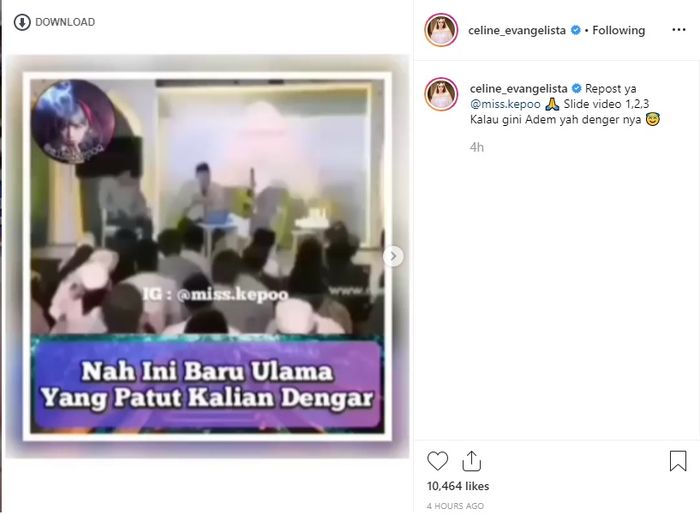
Task: Open the three-dot more options menu
Action: click(679, 30)
